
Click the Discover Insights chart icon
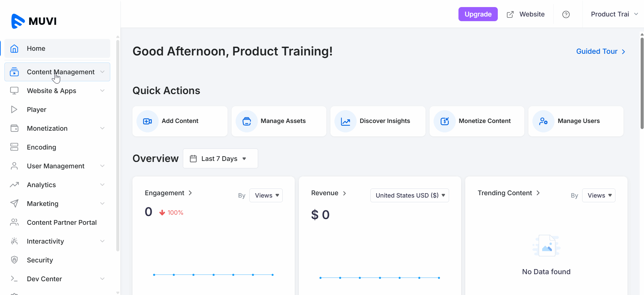pos(345,121)
